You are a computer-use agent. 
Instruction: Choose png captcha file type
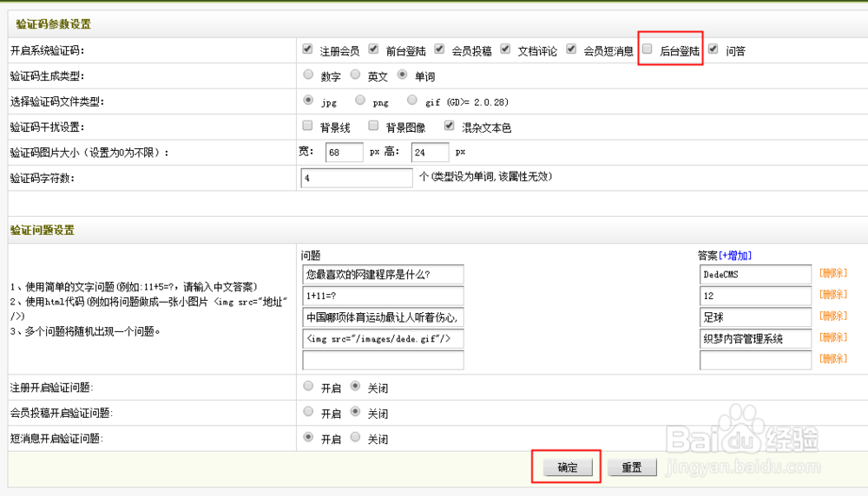[x=360, y=100]
